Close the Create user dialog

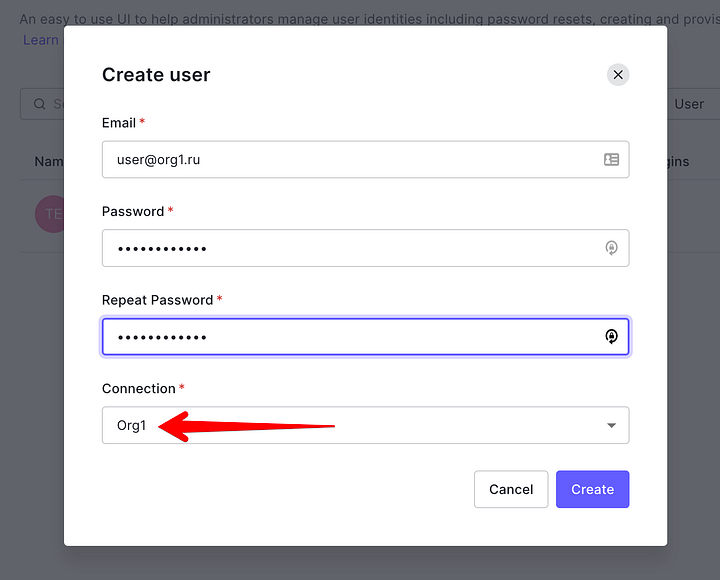(x=618, y=74)
